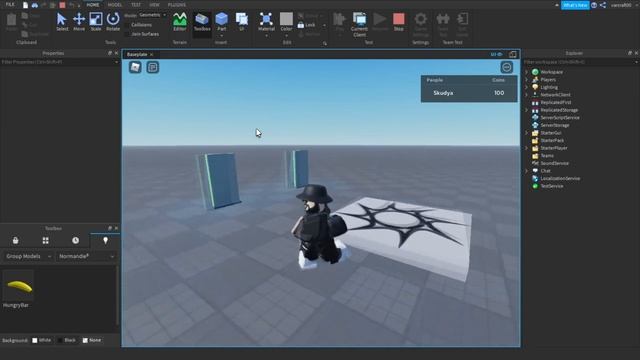The width and height of the screenshot is (640, 360).
Task: Toggle the Collisions checkbox
Action: click(x=127, y=25)
